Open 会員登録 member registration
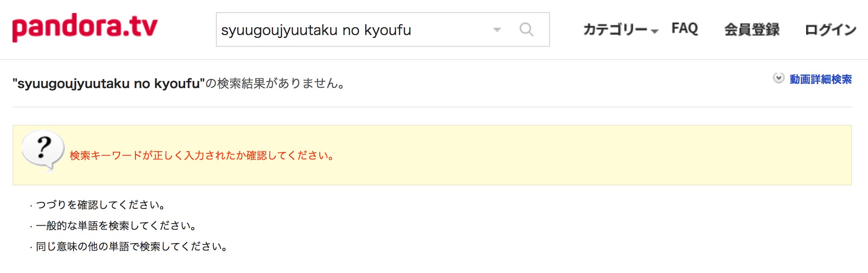 pos(752,29)
